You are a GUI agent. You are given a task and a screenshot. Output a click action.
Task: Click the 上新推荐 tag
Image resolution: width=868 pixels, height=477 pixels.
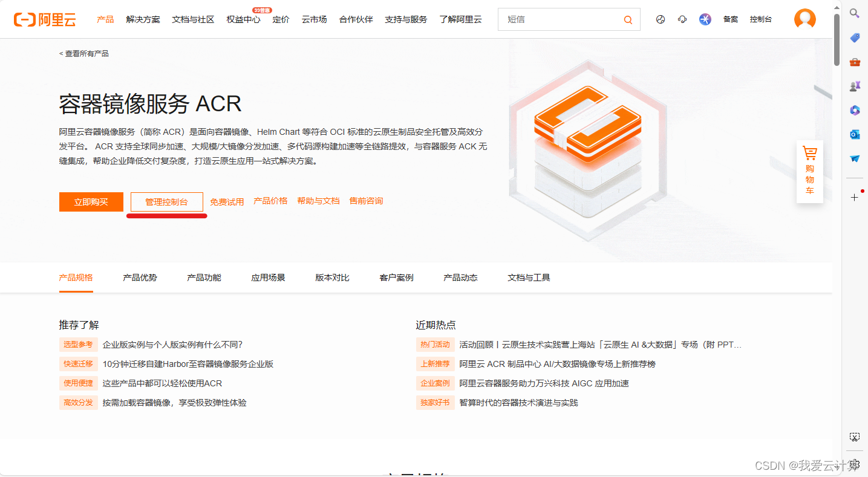[x=436, y=364]
